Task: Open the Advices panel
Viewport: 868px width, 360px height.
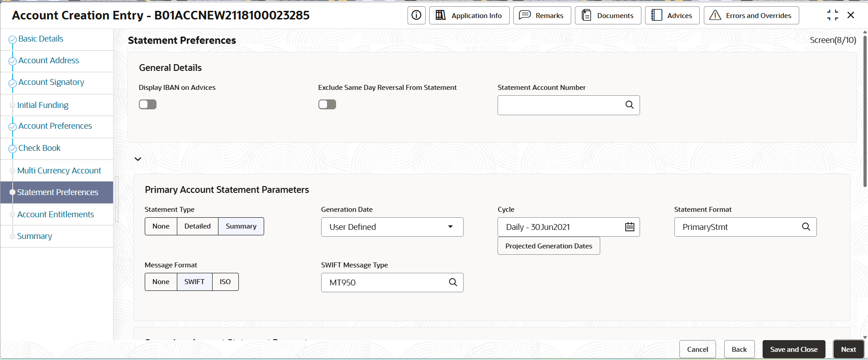Action: click(x=672, y=15)
